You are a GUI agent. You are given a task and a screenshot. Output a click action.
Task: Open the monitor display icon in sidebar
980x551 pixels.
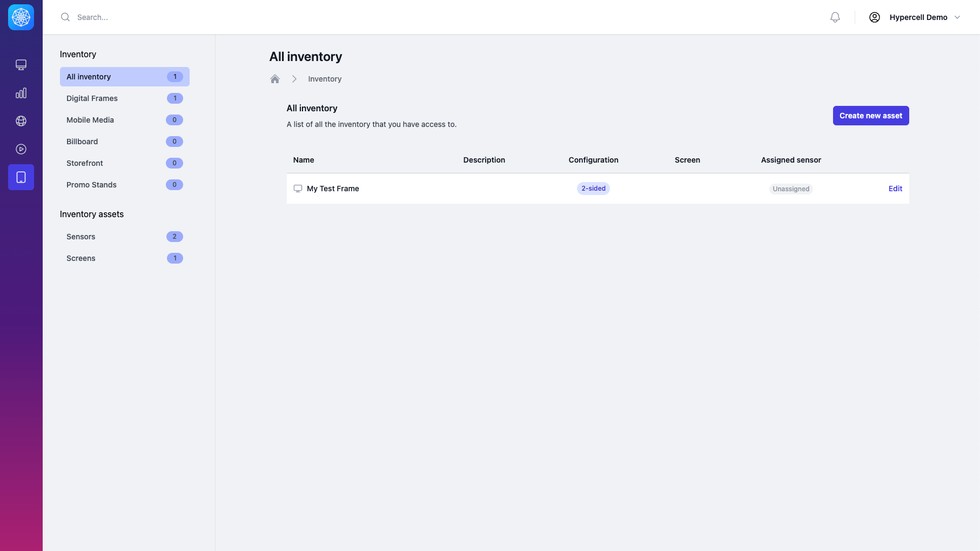21,65
